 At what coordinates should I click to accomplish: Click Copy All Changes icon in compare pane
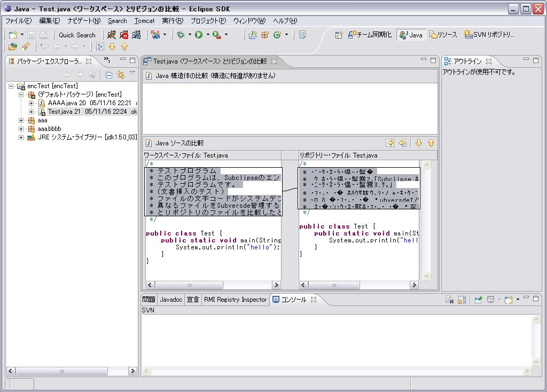(390, 143)
